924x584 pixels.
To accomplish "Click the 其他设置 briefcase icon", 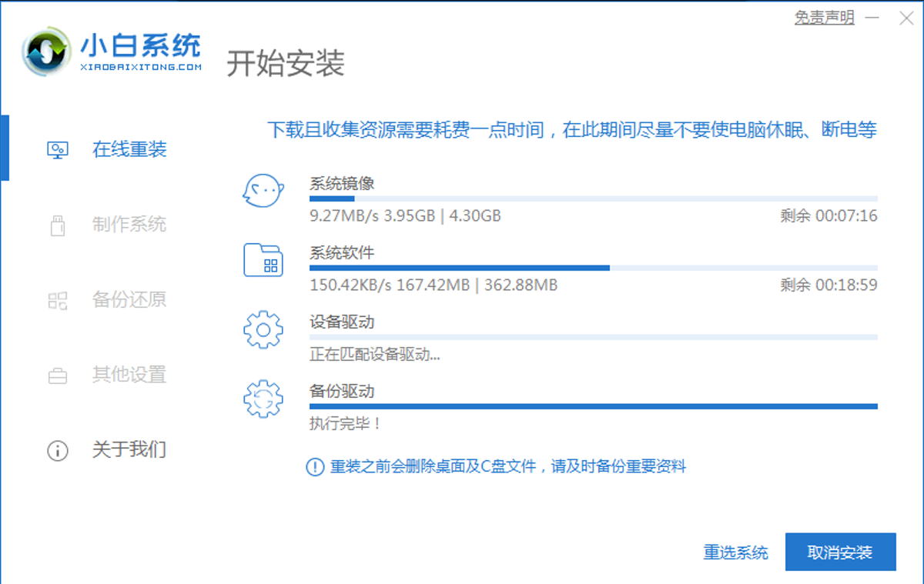I will point(57,375).
